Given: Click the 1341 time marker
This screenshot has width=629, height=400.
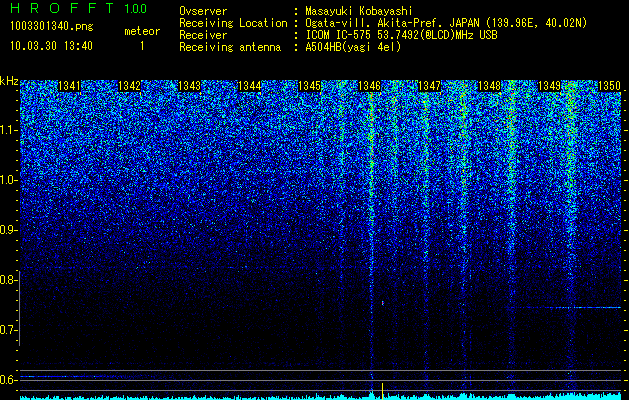Looking at the screenshot, I should coord(69,86).
